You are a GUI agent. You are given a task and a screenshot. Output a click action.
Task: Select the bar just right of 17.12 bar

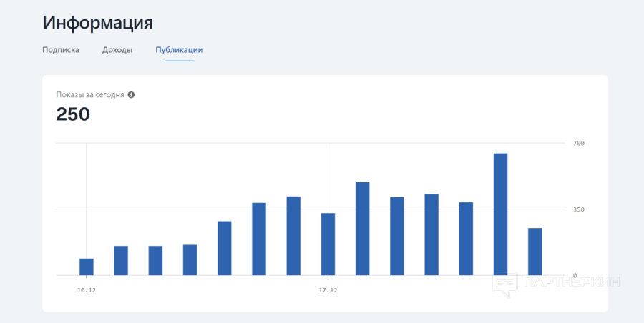[x=362, y=229]
